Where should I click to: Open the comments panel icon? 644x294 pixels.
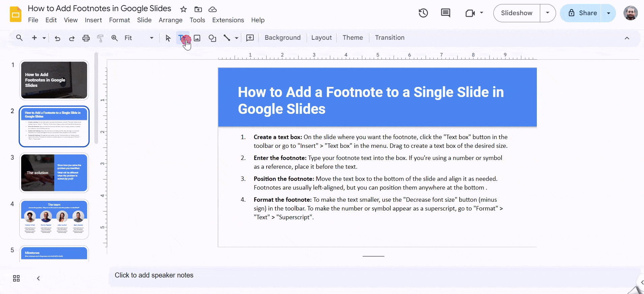tap(446, 13)
